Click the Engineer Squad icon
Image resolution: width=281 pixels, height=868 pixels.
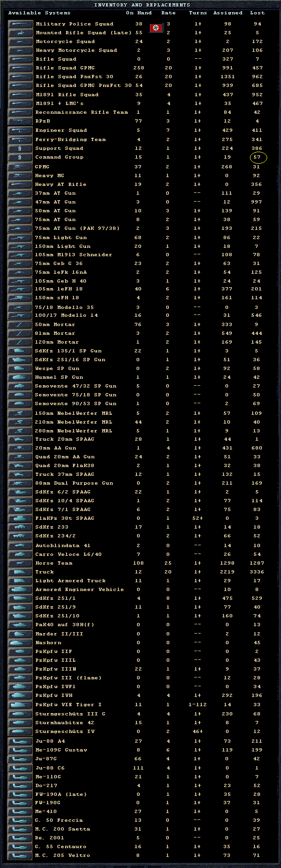pyautogui.click(x=20, y=130)
